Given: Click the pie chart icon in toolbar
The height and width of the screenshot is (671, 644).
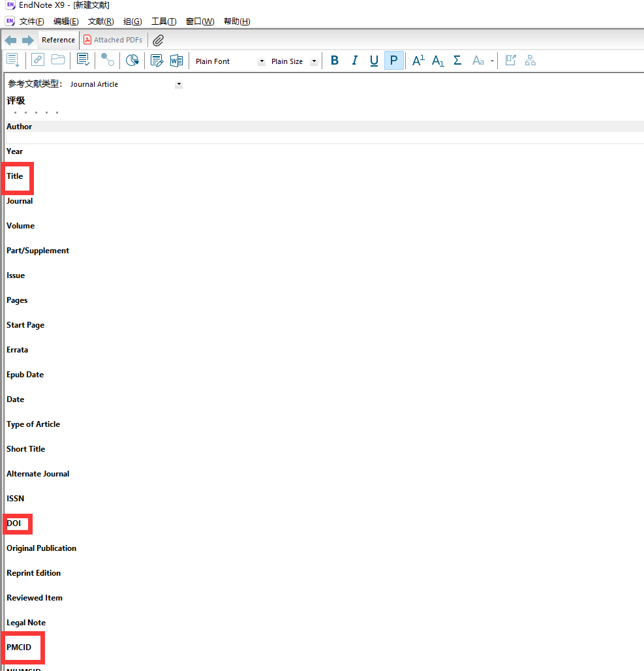Looking at the screenshot, I should point(132,60).
